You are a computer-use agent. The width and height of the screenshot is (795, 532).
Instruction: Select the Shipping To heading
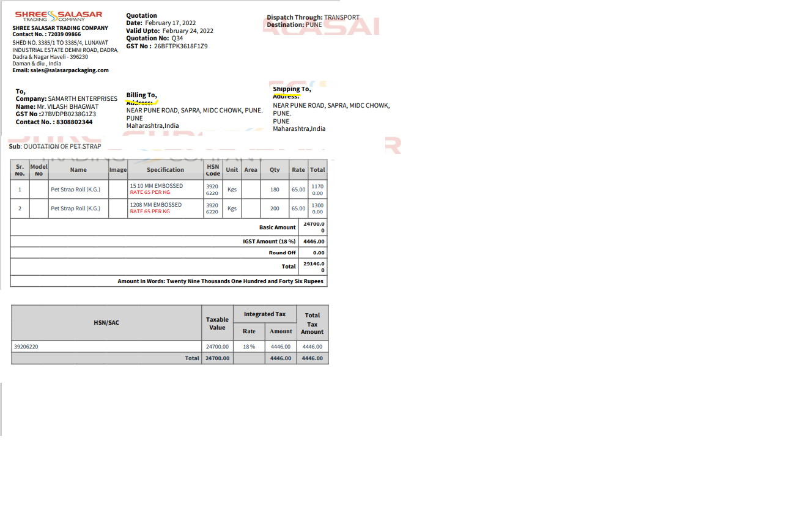292,89
